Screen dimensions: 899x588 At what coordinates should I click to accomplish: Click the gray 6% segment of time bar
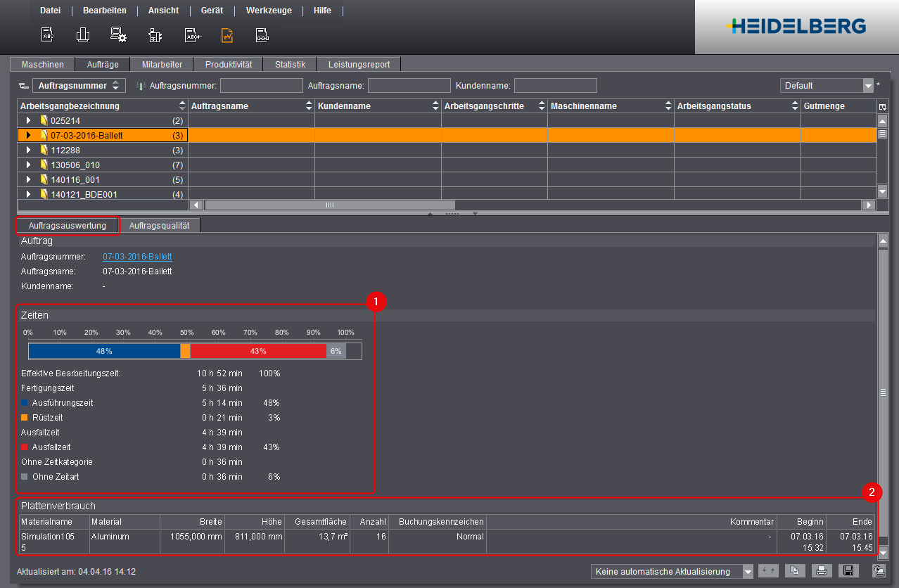pyautogui.click(x=336, y=351)
